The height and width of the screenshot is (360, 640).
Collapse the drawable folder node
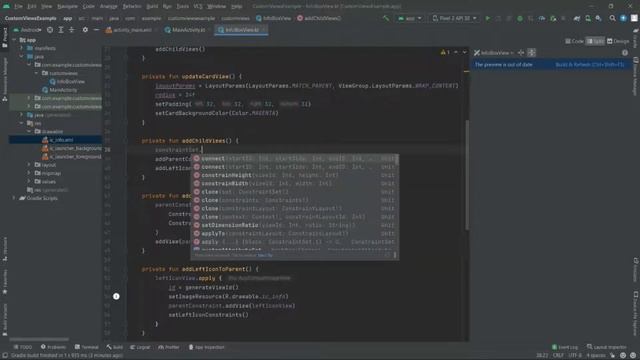point(29,131)
